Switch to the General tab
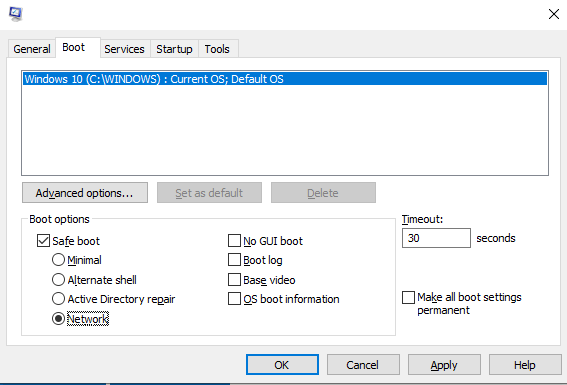This screenshot has width=567, height=385. pyautogui.click(x=31, y=49)
